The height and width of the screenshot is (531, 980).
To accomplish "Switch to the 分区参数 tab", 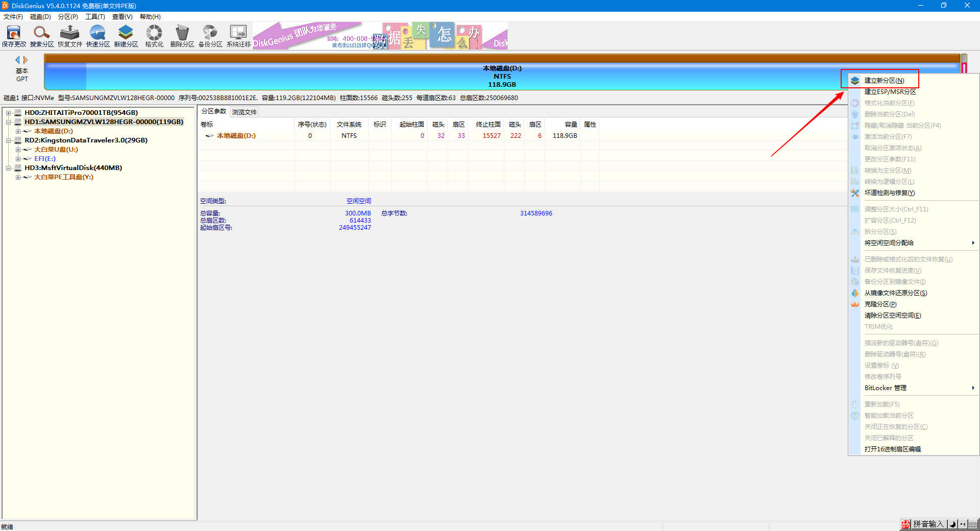I will tap(214, 111).
